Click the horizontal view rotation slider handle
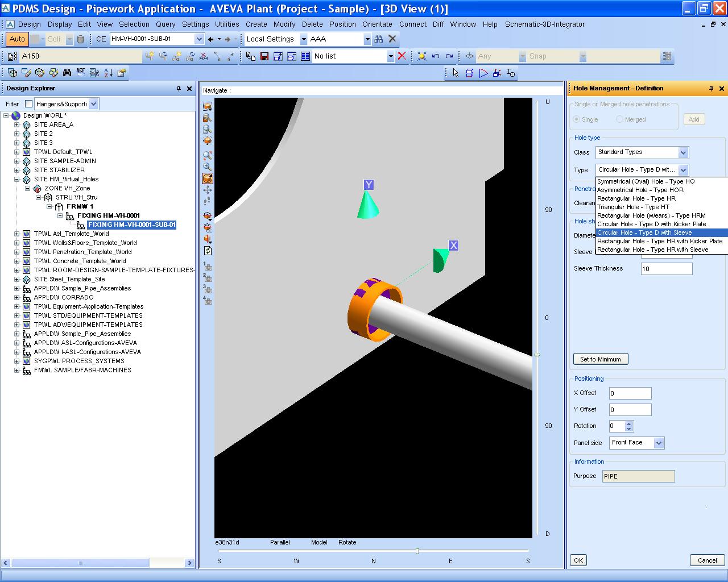The height and width of the screenshot is (582, 728). point(417,551)
